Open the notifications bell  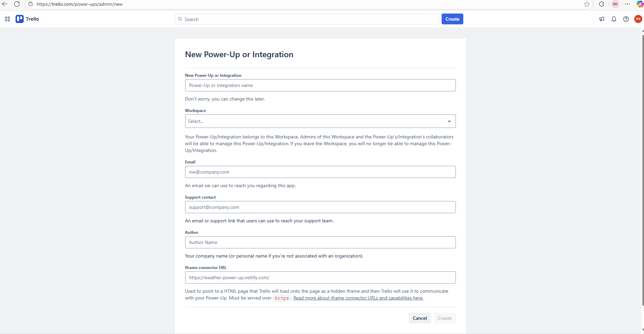(614, 19)
